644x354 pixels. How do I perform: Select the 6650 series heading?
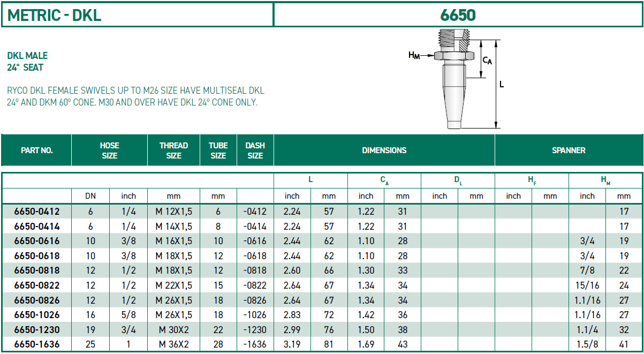click(458, 15)
